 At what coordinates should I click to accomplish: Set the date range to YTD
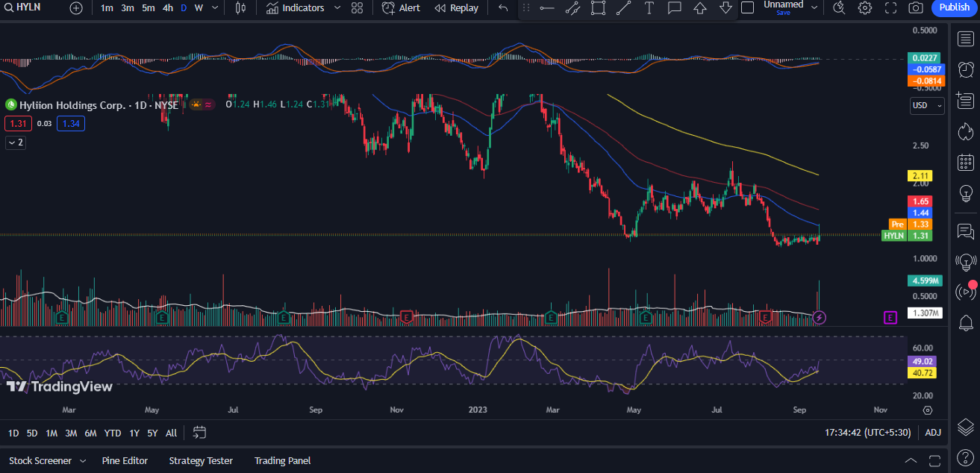click(x=113, y=433)
